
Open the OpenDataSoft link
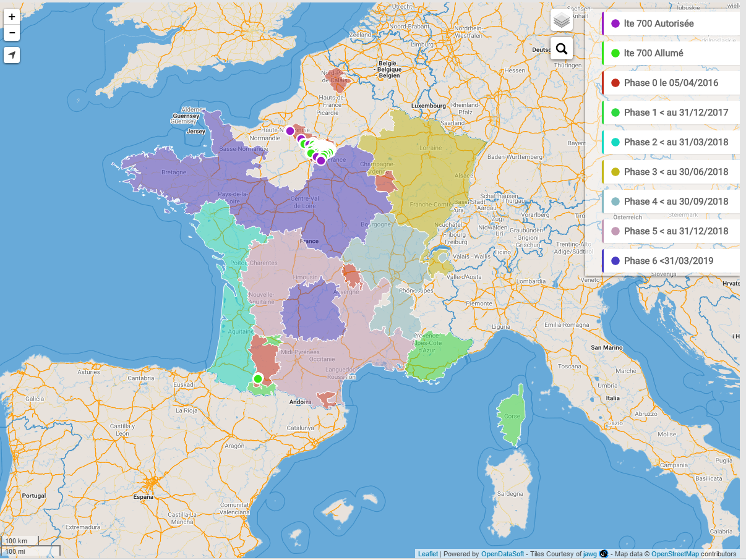502,554
